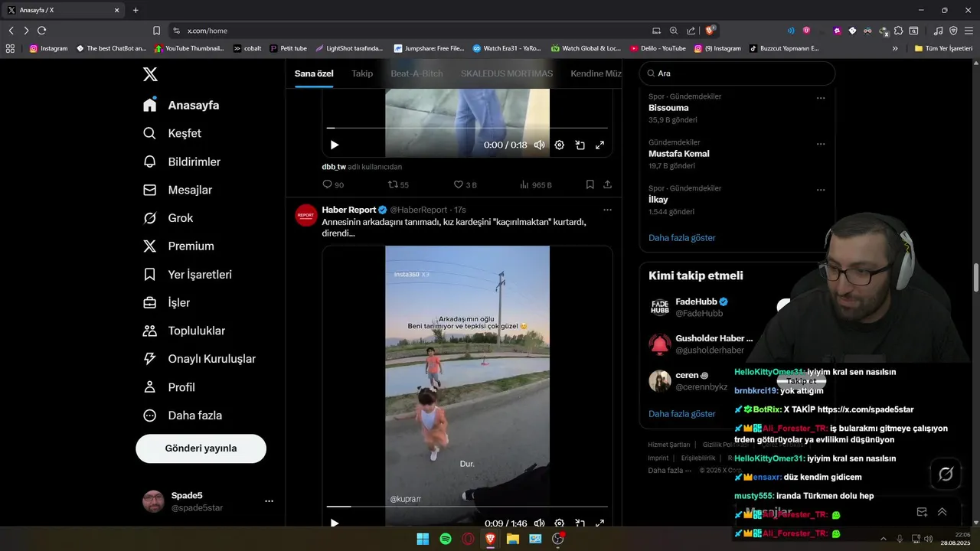Open more options for Mustafa Kemal trend
The width and height of the screenshot is (980, 551).
(x=821, y=144)
